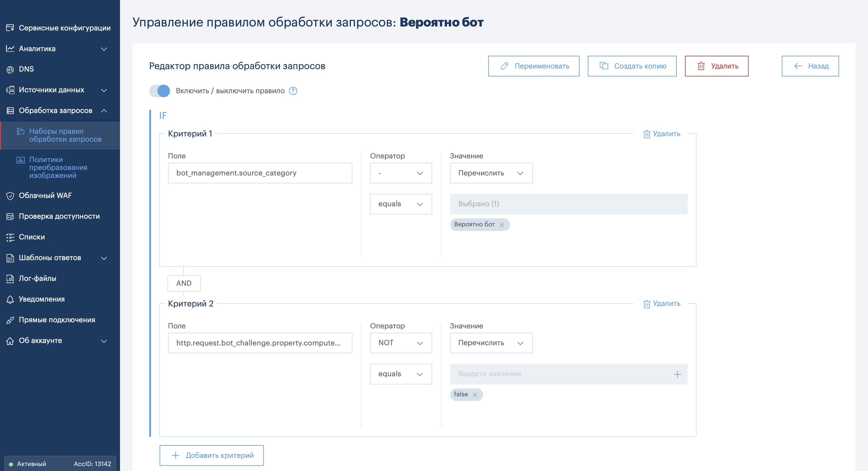Click the Добавить критерий button
868x471 pixels.
(211, 455)
